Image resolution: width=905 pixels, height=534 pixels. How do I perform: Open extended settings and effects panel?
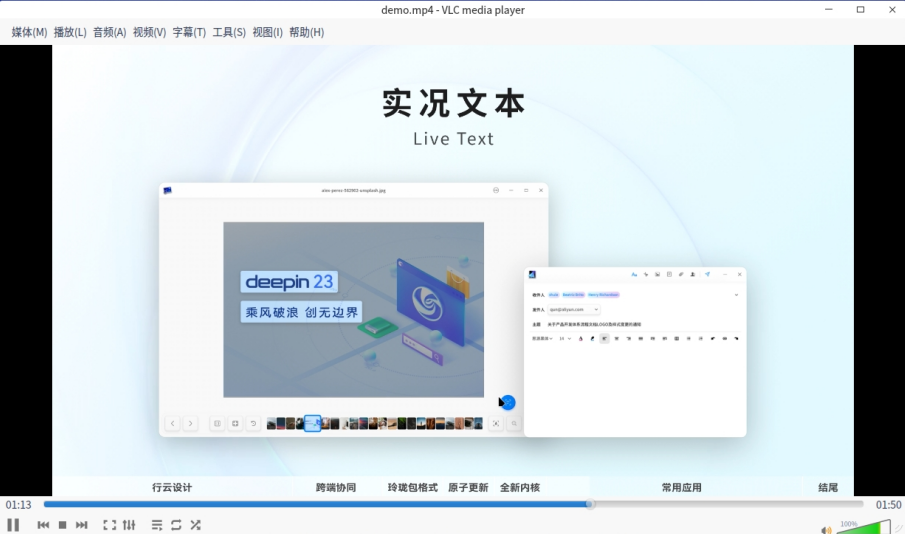pyautogui.click(x=129, y=525)
